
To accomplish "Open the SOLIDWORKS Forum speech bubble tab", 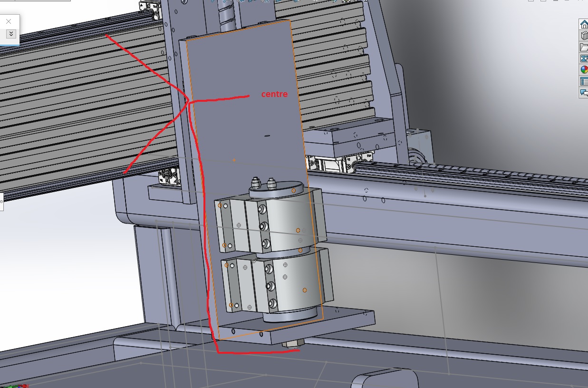I will [x=584, y=93].
